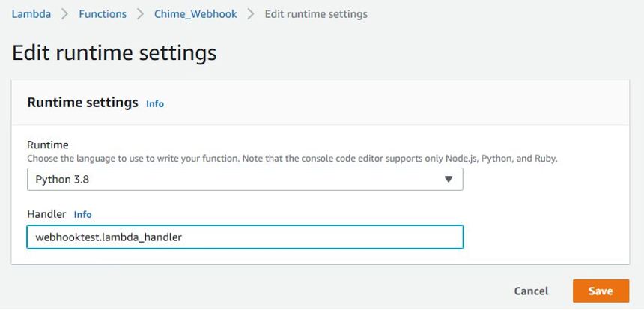Click the Handler field label
The width and height of the screenshot is (644, 310).
pos(46,214)
